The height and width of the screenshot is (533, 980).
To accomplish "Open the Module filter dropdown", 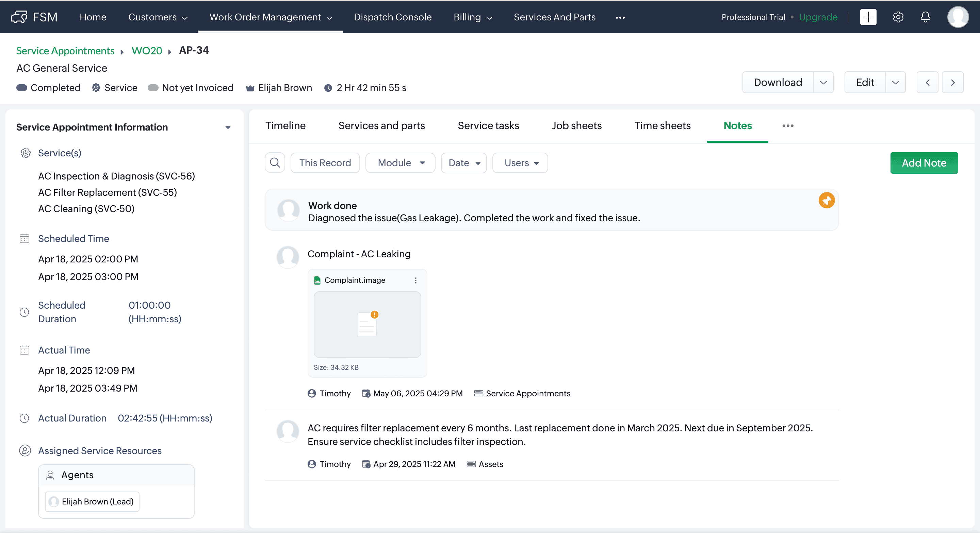I will click(400, 163).
